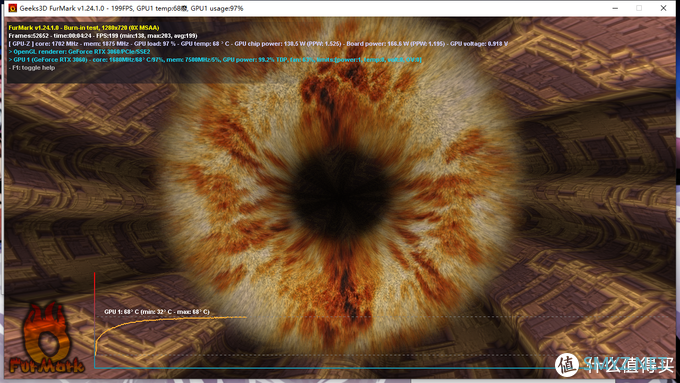Click the GPU 1 temperature graph label
680x383 pixels.
click(x=157, y=312)
